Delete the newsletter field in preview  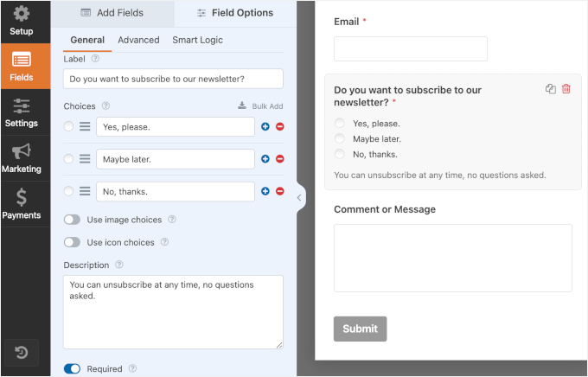[566, 89]
